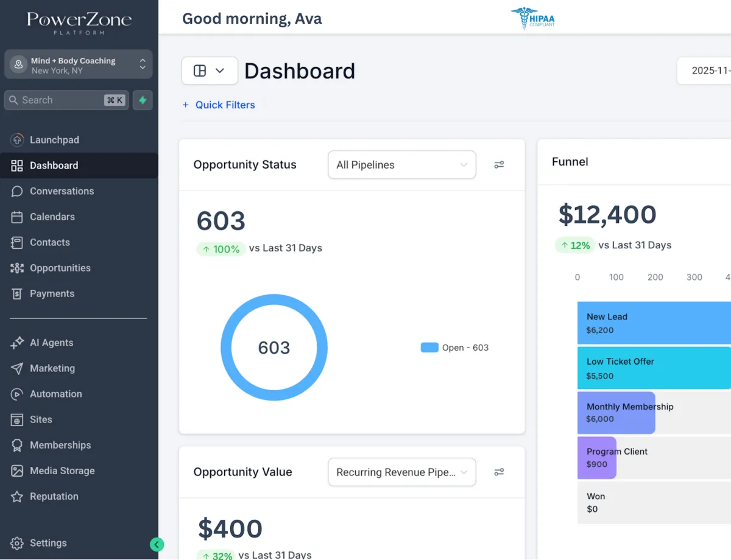
Task: Open Opportunity Status filter settings icon
Action: tap(499, 165)
